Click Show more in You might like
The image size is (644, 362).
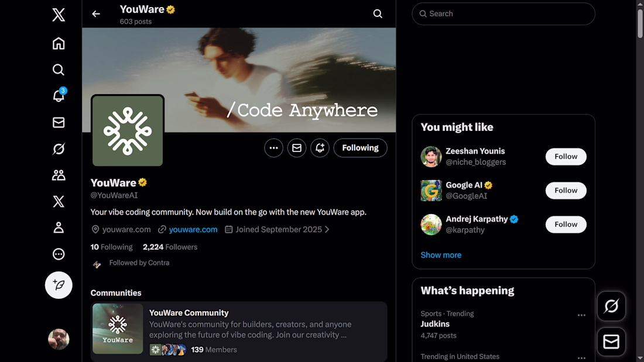coord(441,255)
